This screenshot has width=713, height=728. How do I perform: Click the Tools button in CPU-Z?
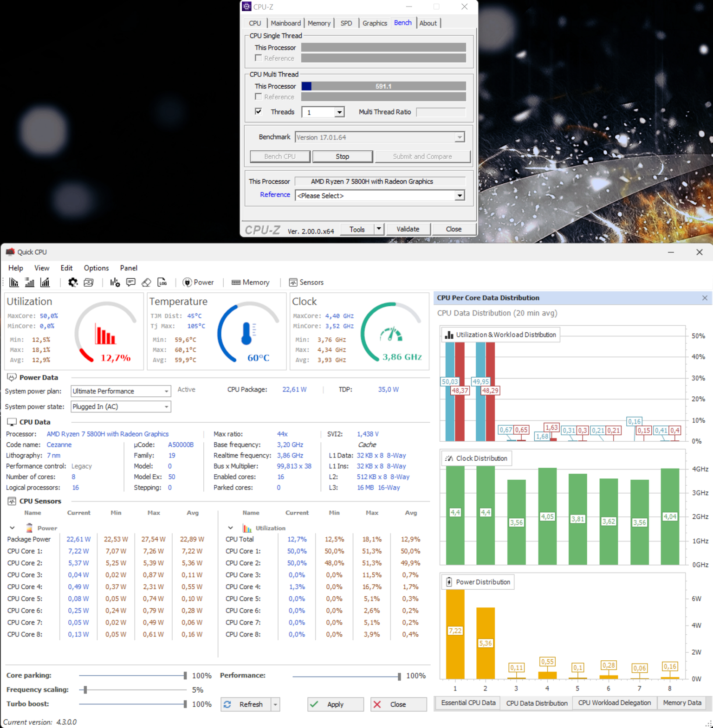click(x=357, y=229)
